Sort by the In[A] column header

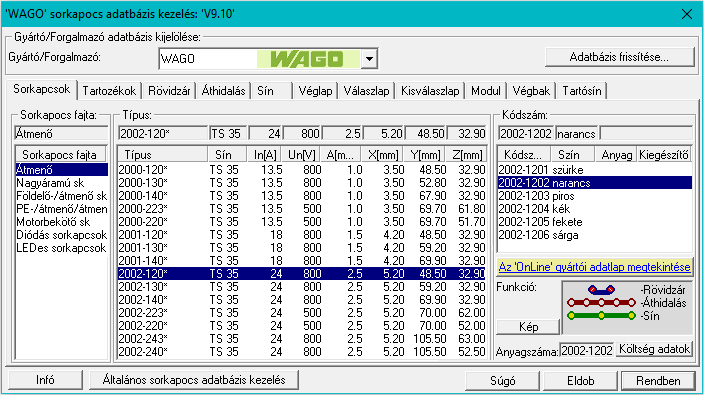(265, 154)
